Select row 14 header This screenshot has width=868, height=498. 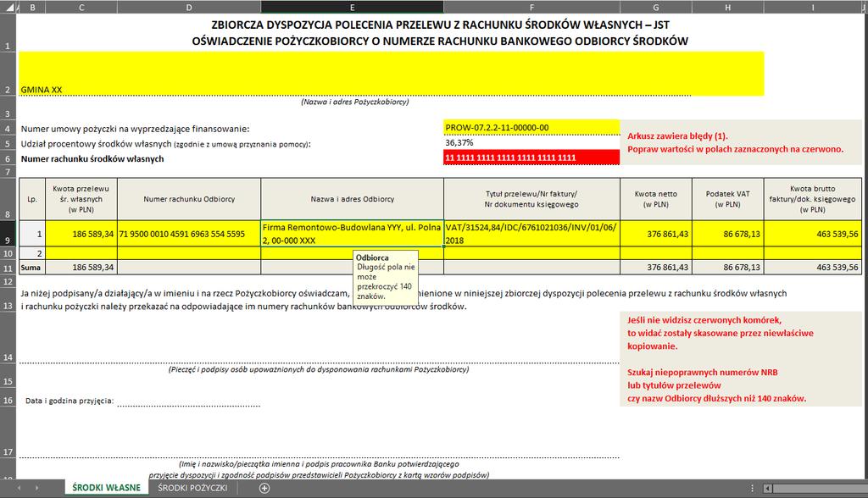click(x=8, y=338)
